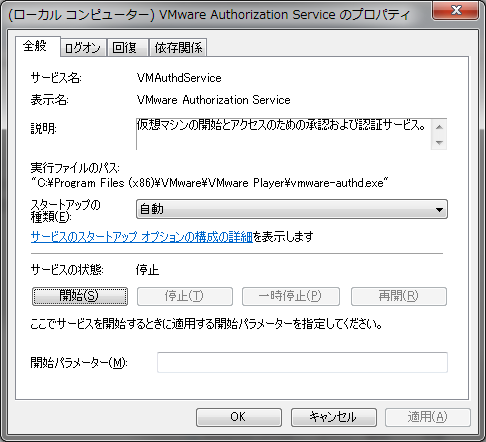Start the service with 開始(S) button
486x442 pixels.
(80, 296)
